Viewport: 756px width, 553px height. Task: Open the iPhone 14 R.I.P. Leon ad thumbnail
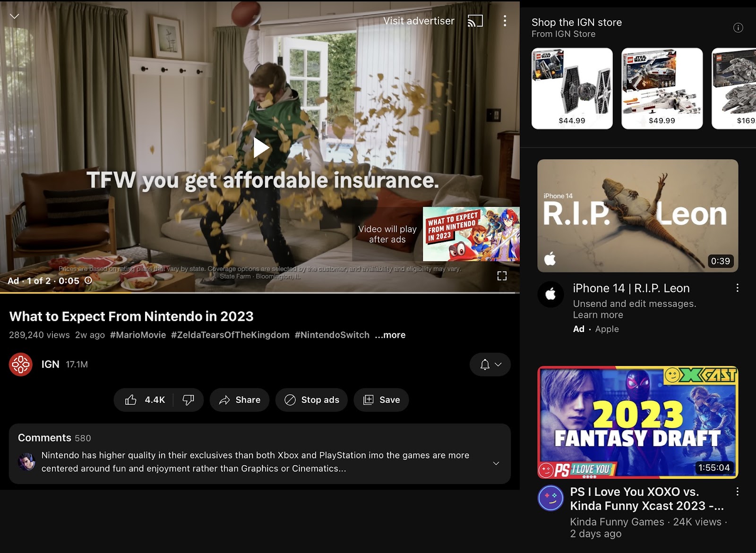click(638, 216)
